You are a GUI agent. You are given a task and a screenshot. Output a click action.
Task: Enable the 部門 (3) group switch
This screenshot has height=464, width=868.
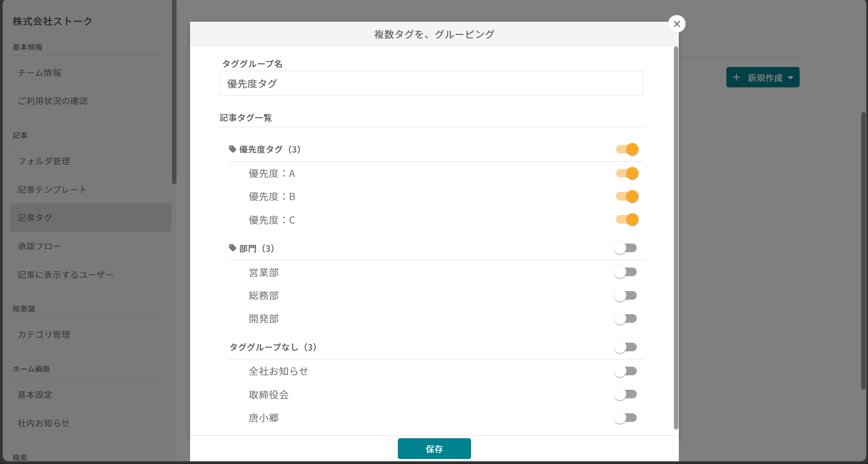coord(625,248)
